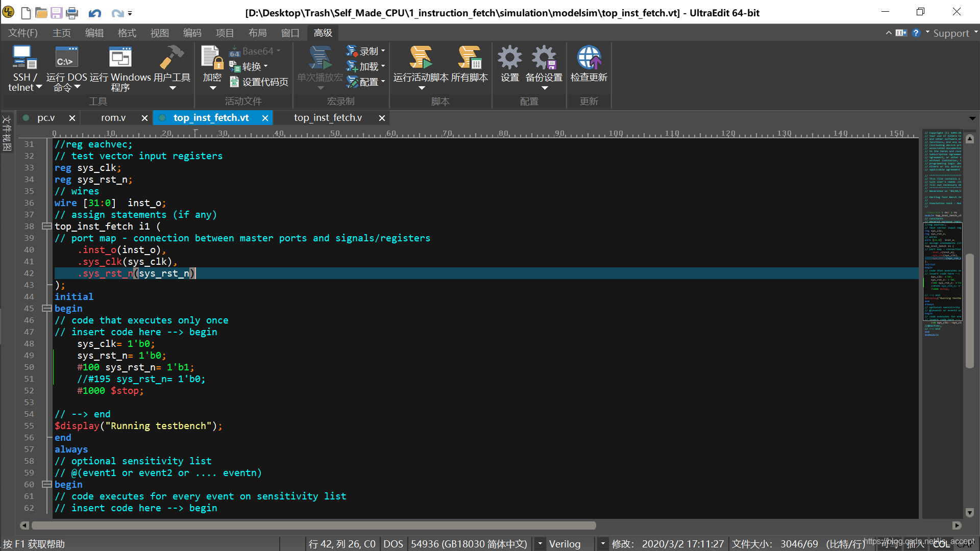The image size is (980, 551).
Task: Click the save icon in title bar
Action: [56, 13]
